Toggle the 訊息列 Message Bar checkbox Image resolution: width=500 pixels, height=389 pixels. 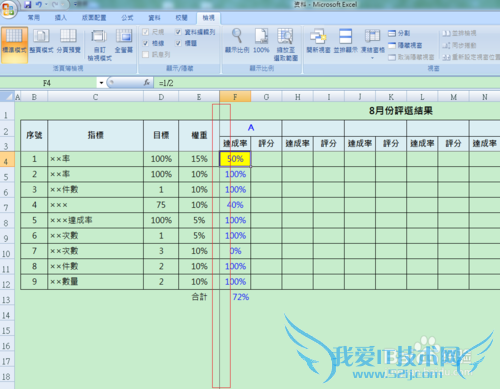pos(145,55)
